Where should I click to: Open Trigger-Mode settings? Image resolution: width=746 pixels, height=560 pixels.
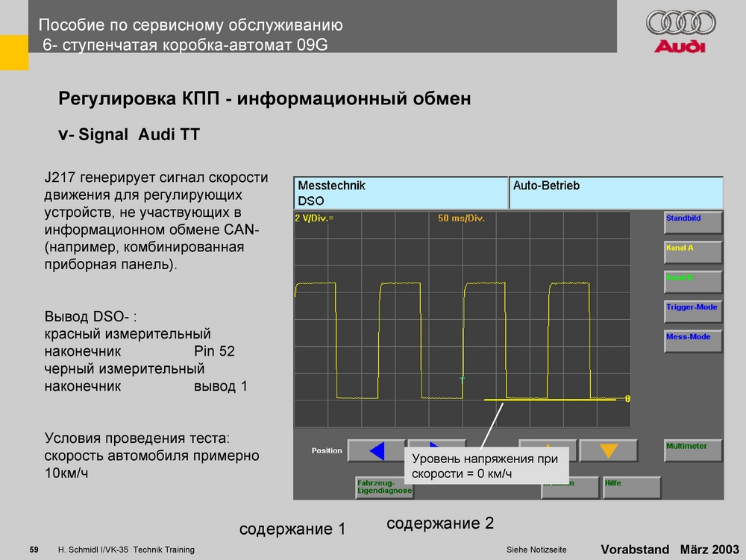(693, 311)
